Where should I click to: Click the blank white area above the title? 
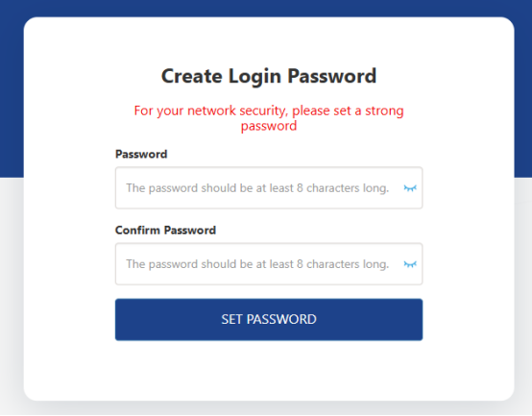pyautogui.click(x=269, y=40)
